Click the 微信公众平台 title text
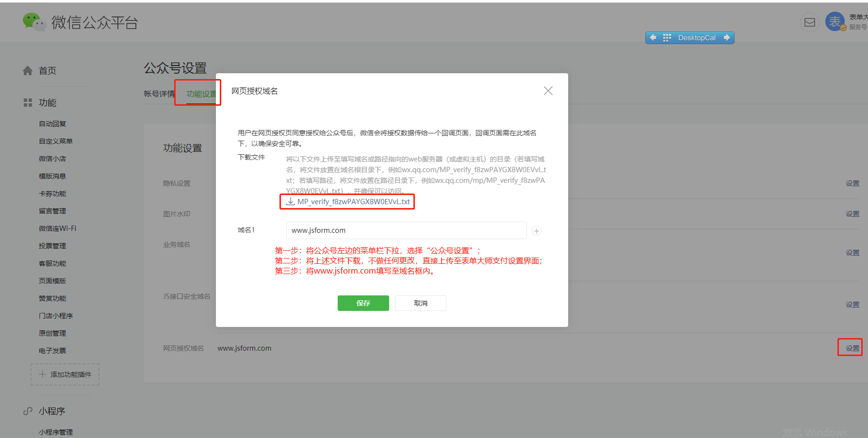 coord(95,22)
